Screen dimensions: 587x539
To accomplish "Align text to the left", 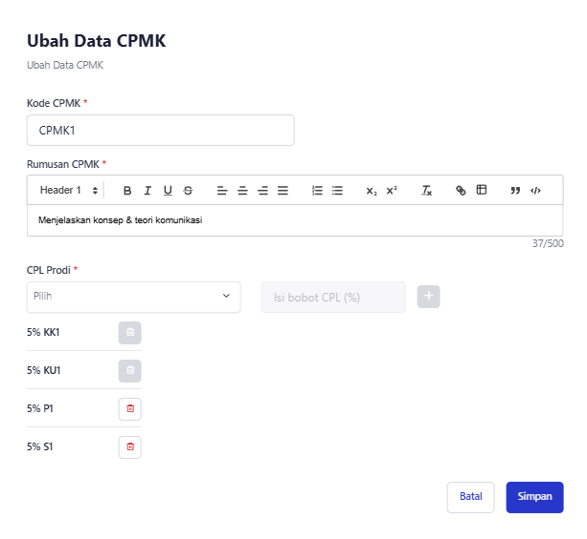I will (x=222, y=191).
